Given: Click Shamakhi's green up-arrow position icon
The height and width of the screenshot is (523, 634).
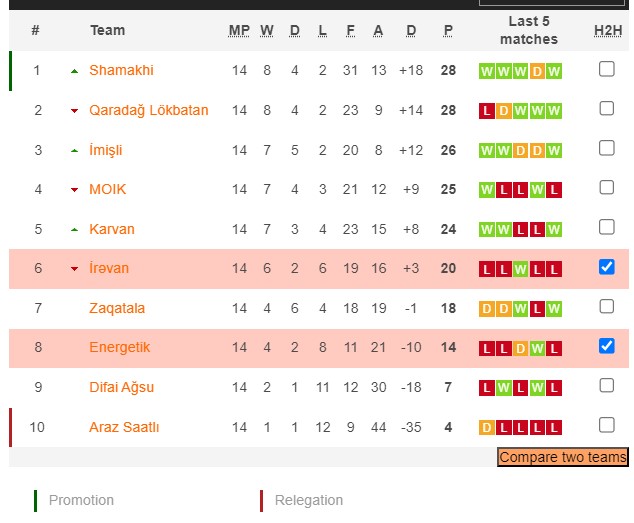Looking at the screenshot, I should [74, 71].
